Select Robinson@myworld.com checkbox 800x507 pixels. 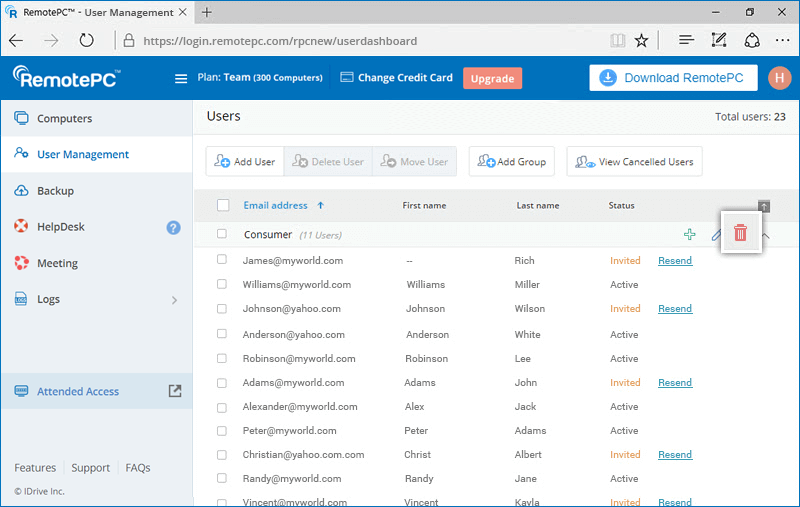pyautogui.click(x=221, y=358)
